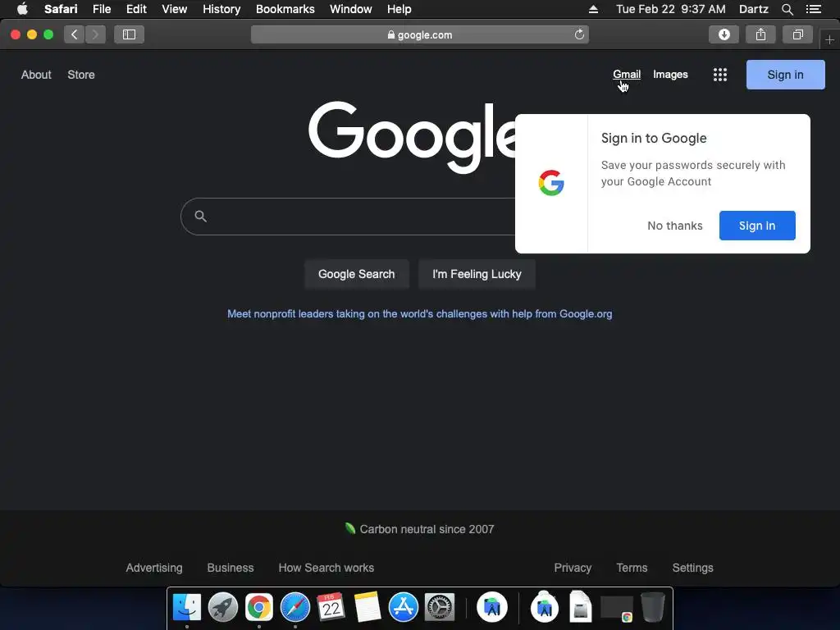Open the Safari menu
This screenshot has width=840, height=630.
pyautogui.click(x=61, y=9)
